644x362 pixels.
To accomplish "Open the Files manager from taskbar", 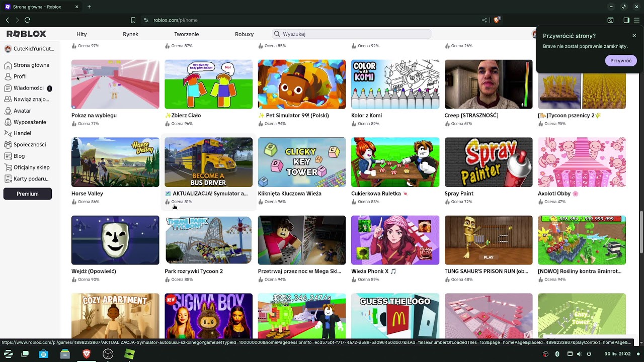I will (x=65, y=354).
